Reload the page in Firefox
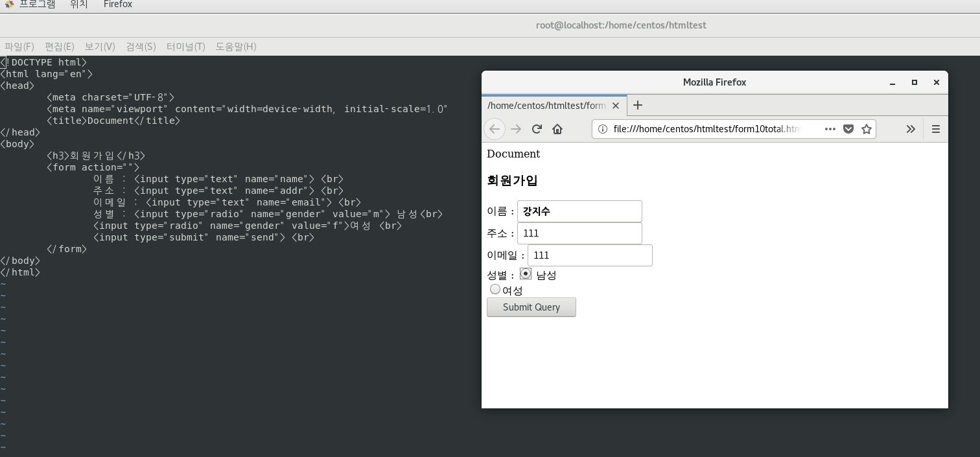980x457 pixels. 537,129
